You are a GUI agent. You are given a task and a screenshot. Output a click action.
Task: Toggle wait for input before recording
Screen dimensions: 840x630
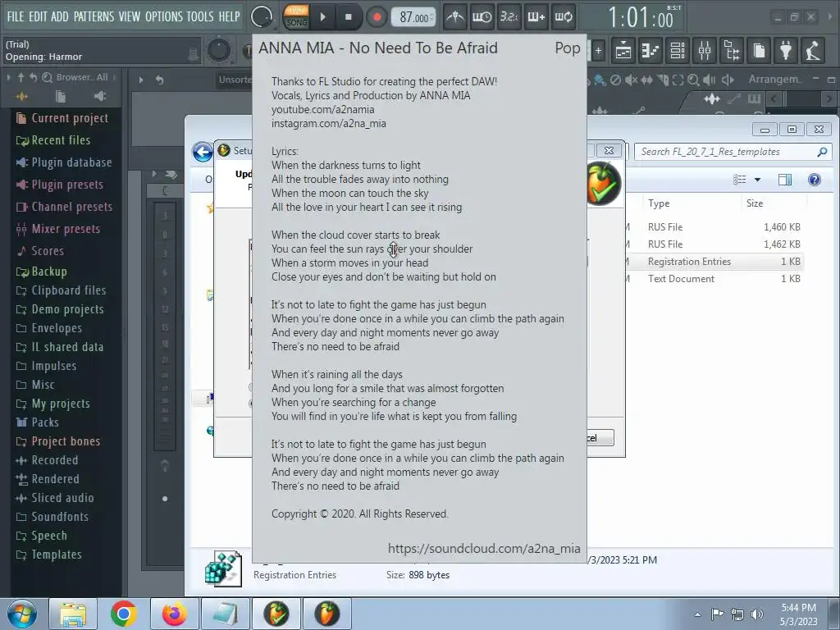(482, 17)
